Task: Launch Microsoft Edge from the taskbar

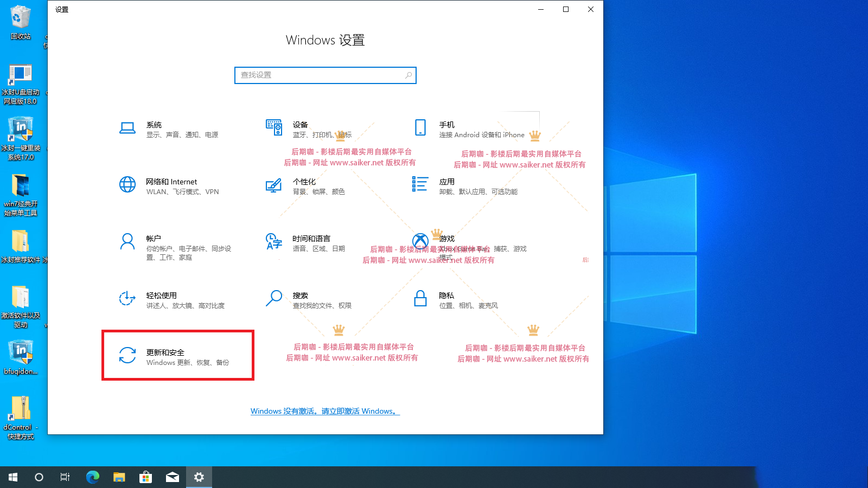Action: (93, 477)
